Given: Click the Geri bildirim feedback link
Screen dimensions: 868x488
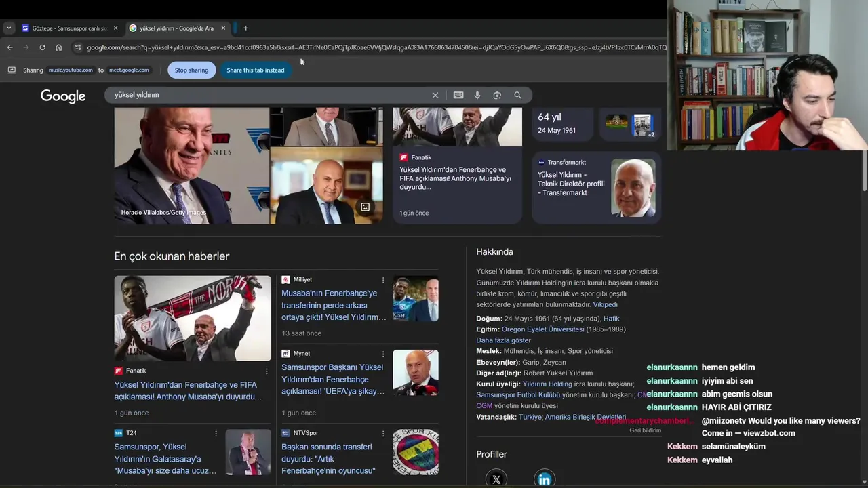Looking at the screenshot, I should (x=645, y=430).
